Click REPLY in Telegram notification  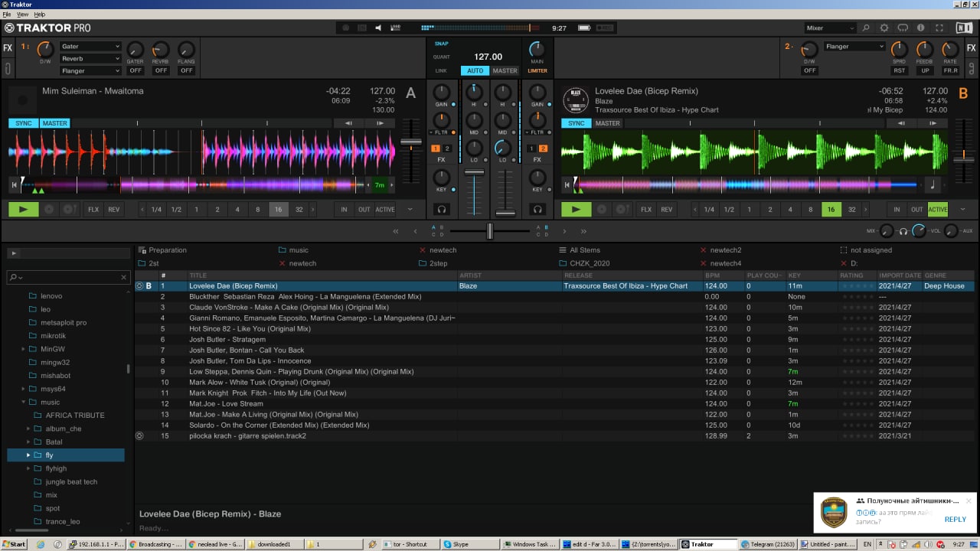point(955,519)
